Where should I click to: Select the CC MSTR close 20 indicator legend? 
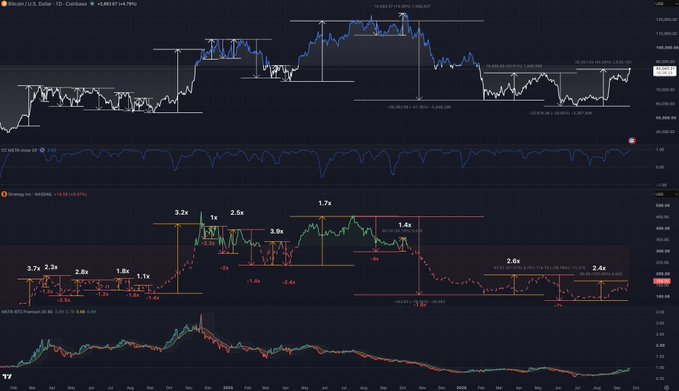[x=19, y=150]
